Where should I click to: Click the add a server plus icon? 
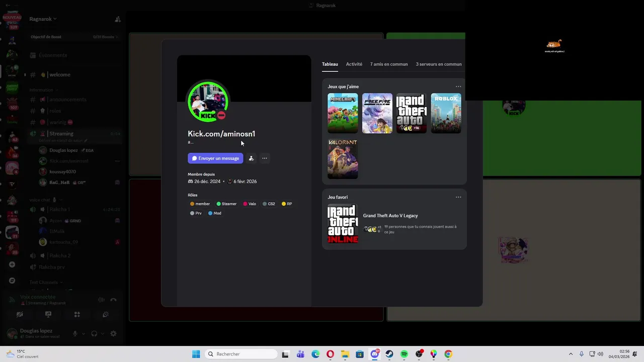(x=12, y=264)
